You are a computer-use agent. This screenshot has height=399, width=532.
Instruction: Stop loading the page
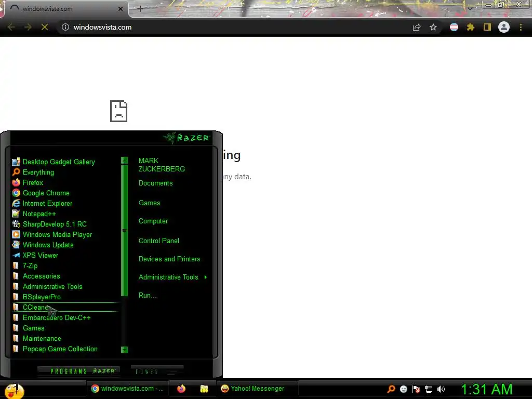(x=45, y=27)
